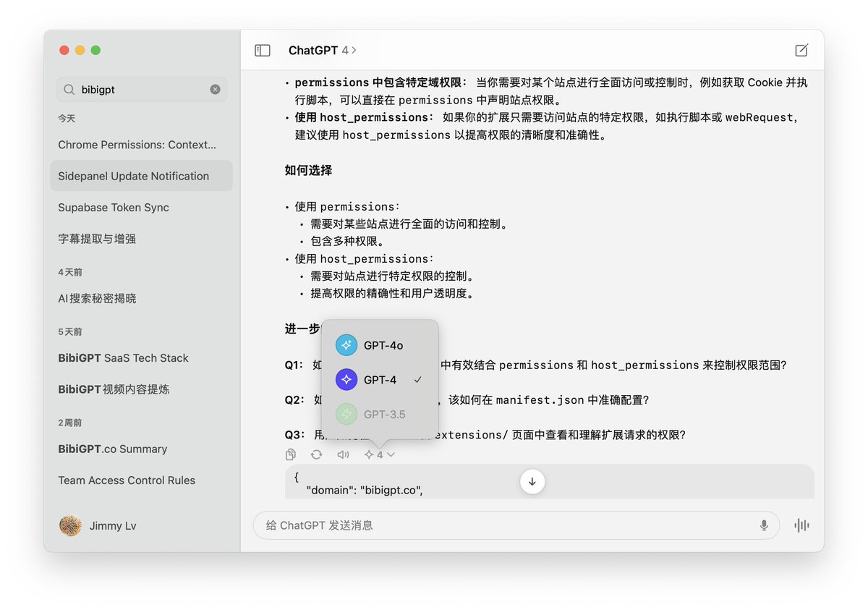The width and height of the screenshot is (868, 610).
Task: Jump to bottom with the down-arrow button
Action: pyautogui.click(x=532, y=481)
